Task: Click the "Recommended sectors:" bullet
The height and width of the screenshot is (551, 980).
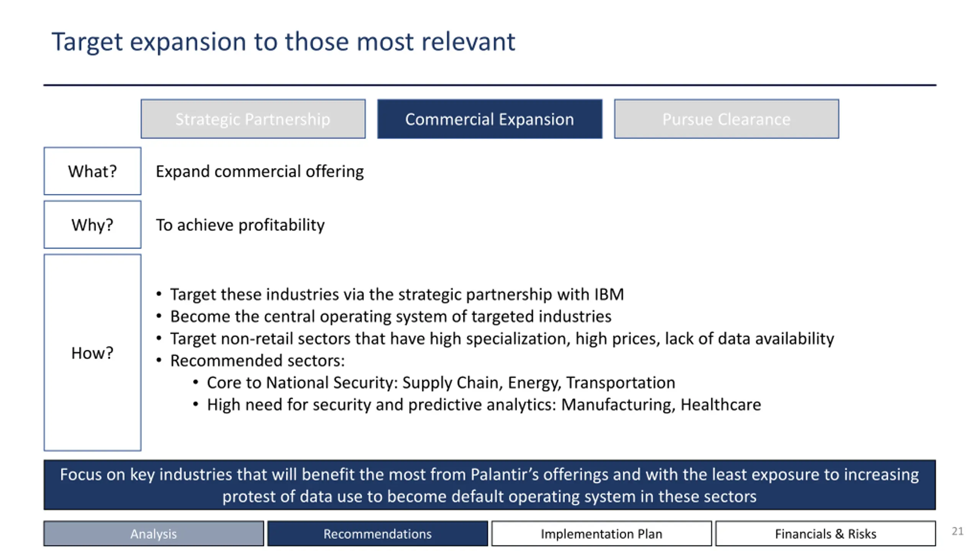Action: (x=257, y=360)
